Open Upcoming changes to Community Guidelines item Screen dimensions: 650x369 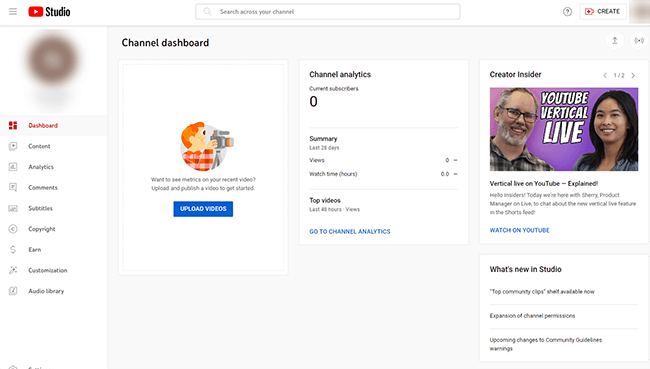[x=546, y=344]
